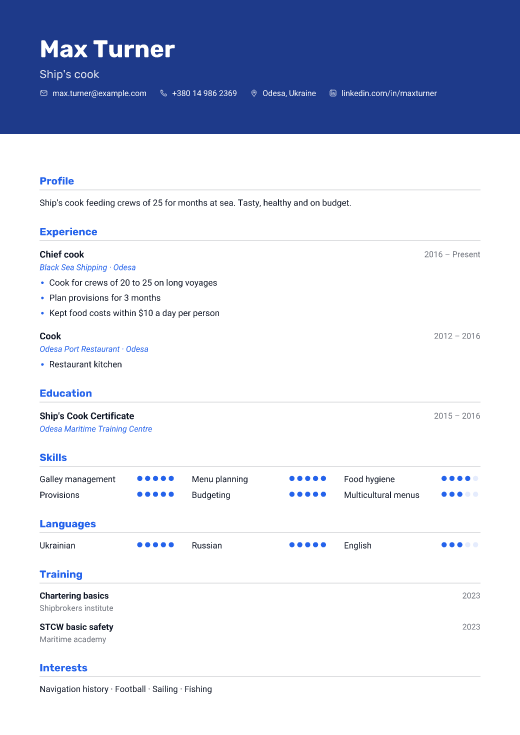Click the Provisions skill label
This screenshot has width=520, height=735.
tap(60, 495)
